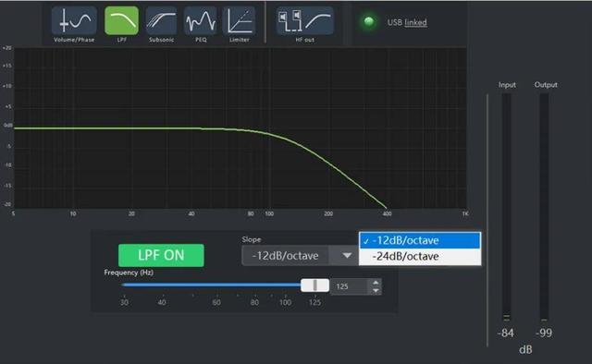Screen dimensions: 592x364
Task: Increase frequency with the up stepper arrow
Action: [x=376, y=283]
